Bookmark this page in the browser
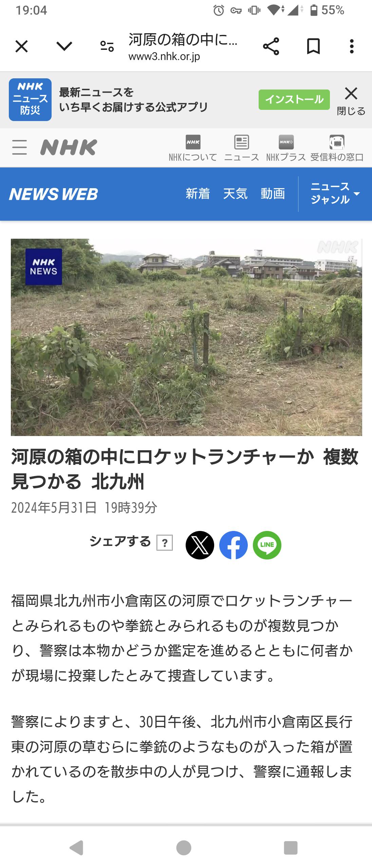 [313, 46]
